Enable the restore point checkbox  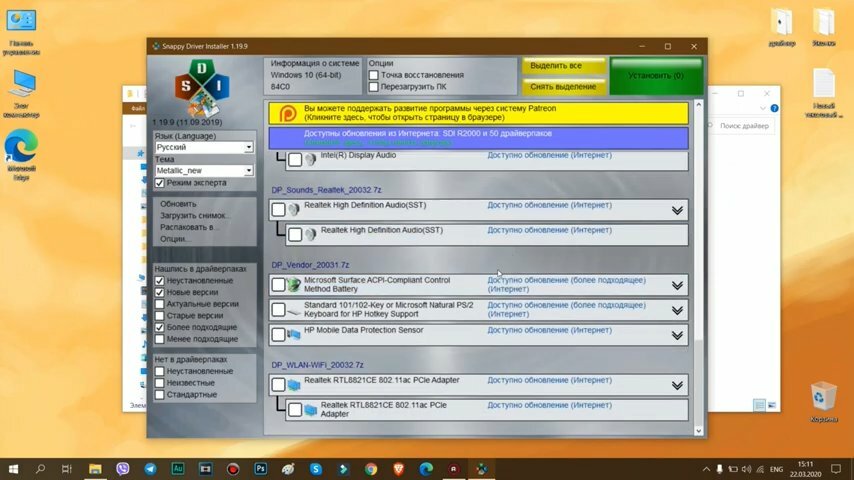click(374, 75)
